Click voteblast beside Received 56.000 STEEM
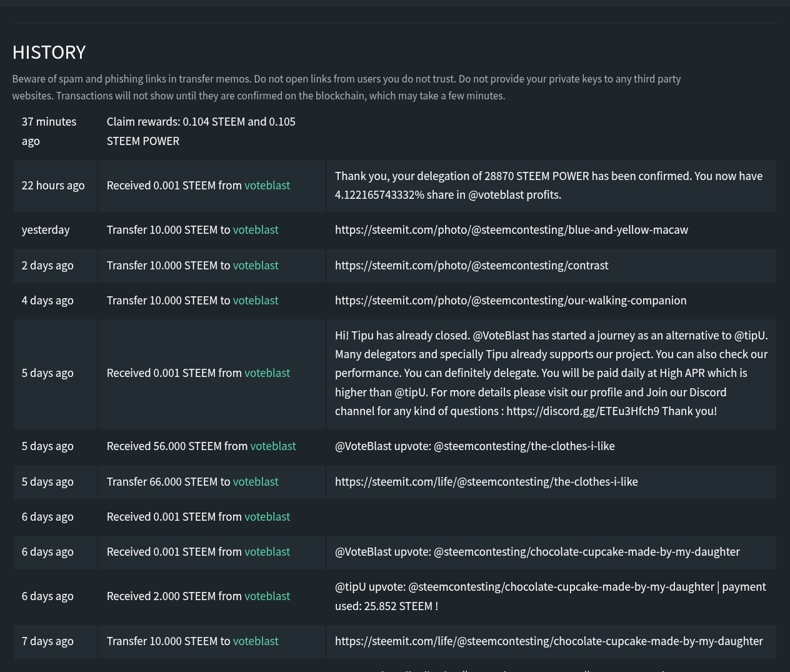The height and width of the screenshot is (672, 790). click(272, 446)
